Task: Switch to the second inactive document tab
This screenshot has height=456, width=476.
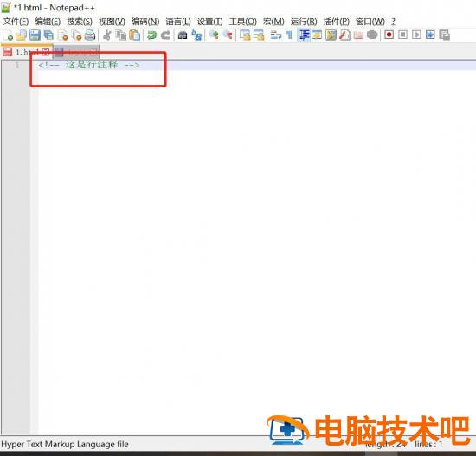Action: click(76, 52)
